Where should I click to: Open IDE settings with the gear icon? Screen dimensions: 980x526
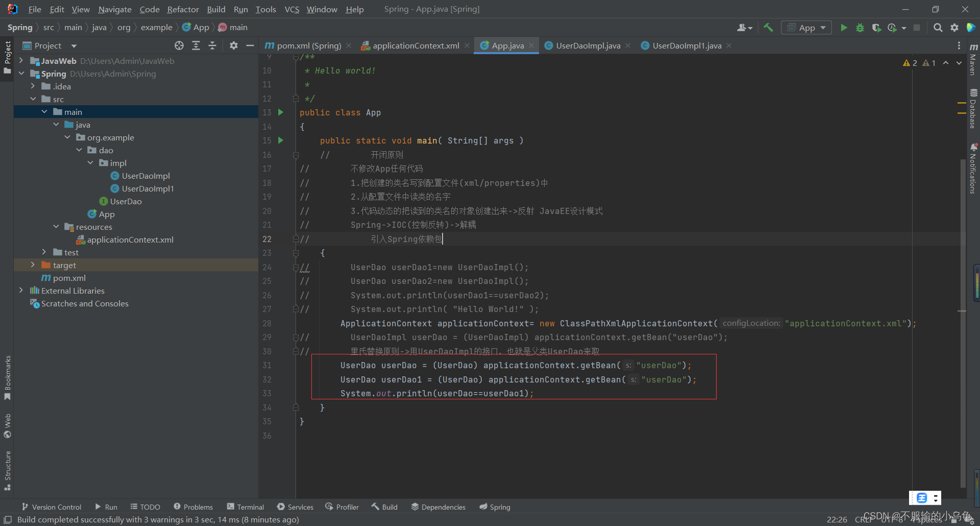coord(954,28)
